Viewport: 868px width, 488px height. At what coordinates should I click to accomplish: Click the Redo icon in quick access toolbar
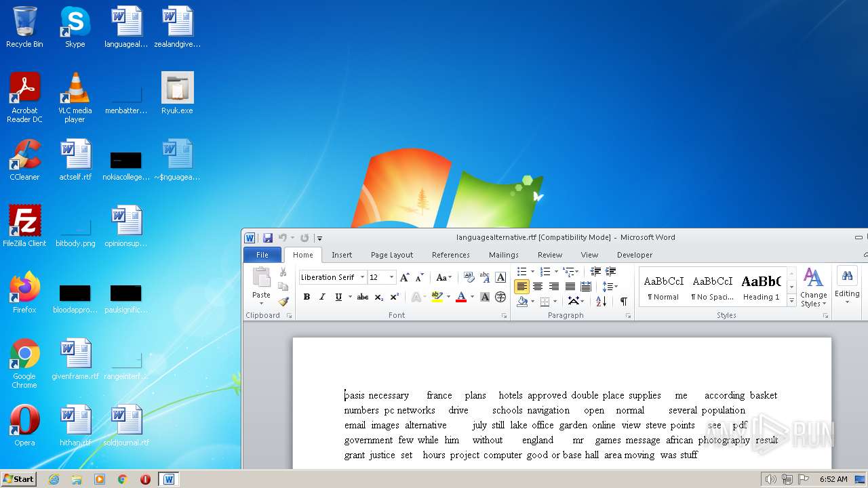[304, 238]
